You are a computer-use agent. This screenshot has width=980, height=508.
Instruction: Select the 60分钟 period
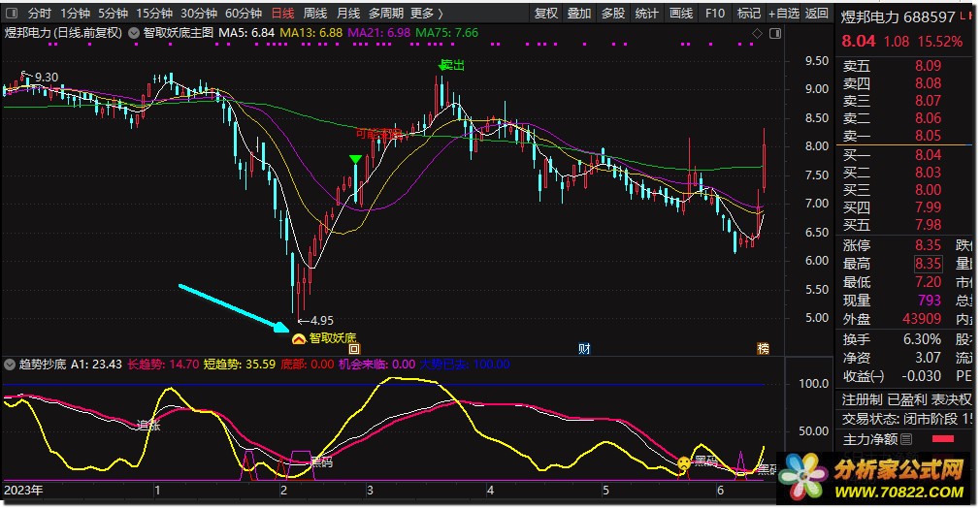(x=244, y=14)
